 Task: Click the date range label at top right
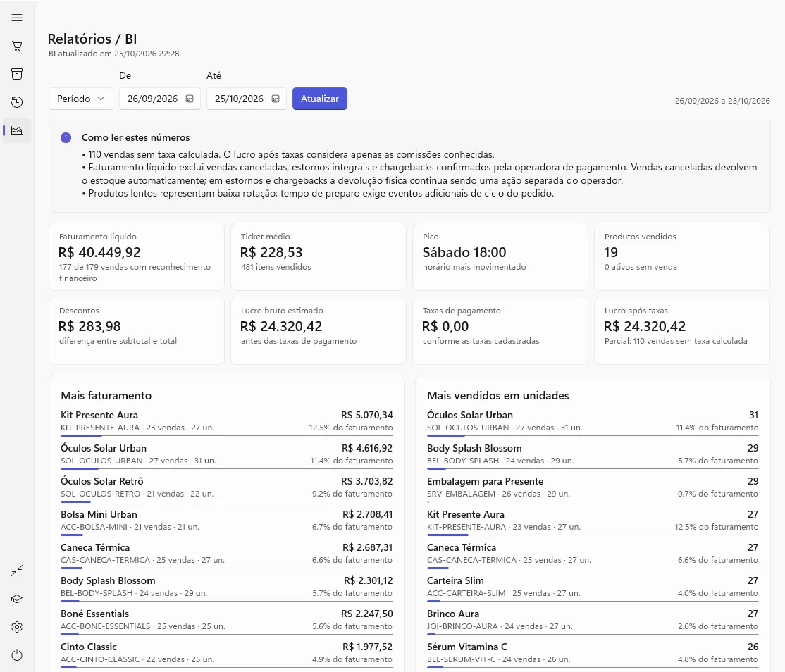click(722, 101)
